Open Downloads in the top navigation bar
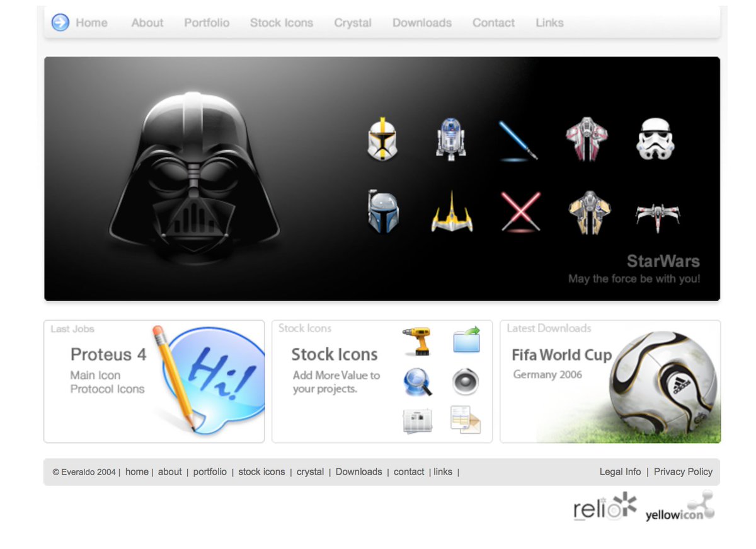This screenshot has height=549, width=756. point(422,23)
